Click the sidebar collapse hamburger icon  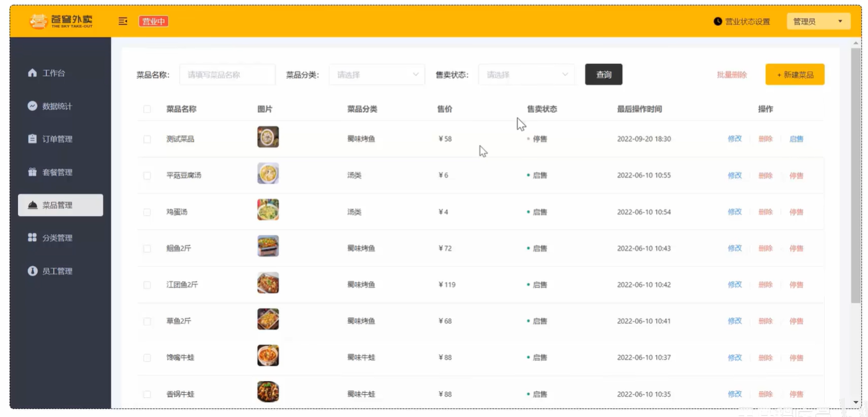(123, 21)
